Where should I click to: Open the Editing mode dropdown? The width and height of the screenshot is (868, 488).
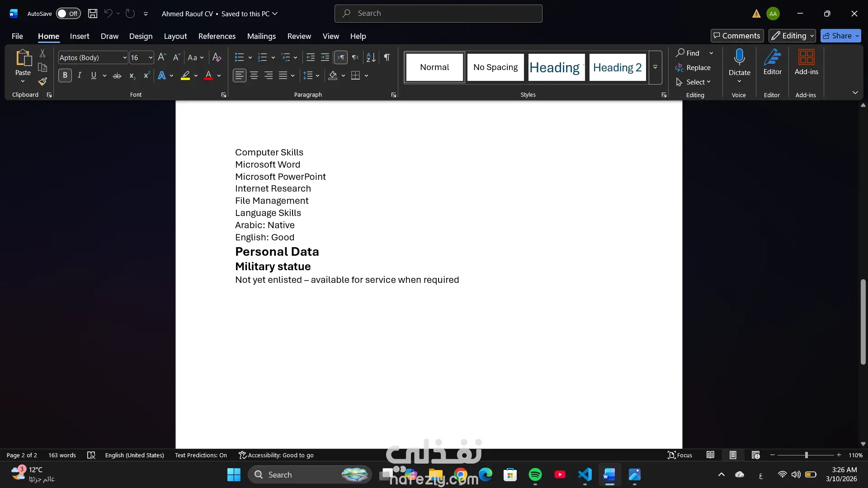coord(792,36)
